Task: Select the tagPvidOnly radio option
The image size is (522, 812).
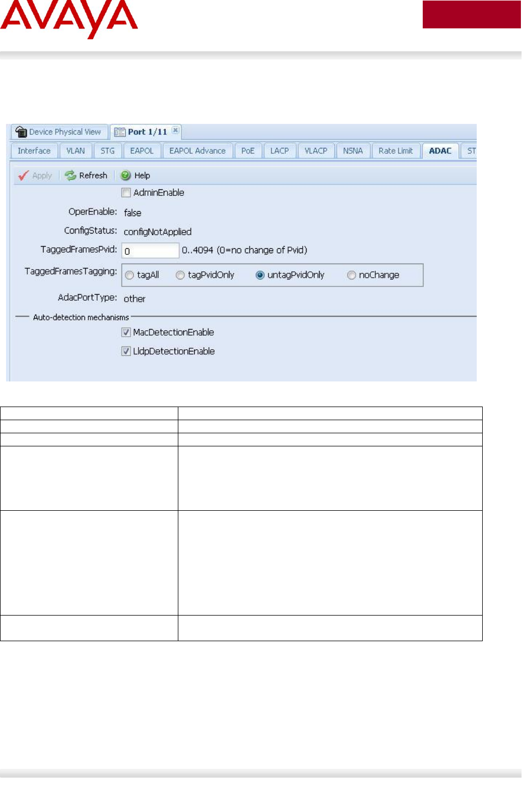Action: pos(180,275)
